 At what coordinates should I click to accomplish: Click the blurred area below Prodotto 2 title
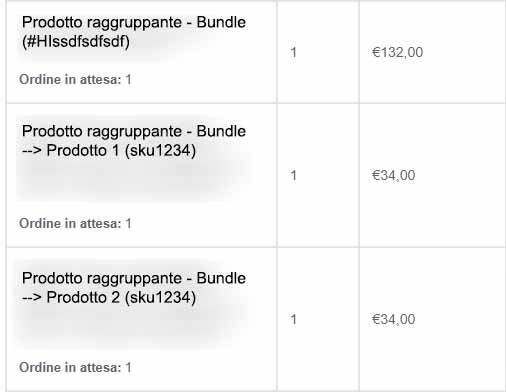click(133, 327)
